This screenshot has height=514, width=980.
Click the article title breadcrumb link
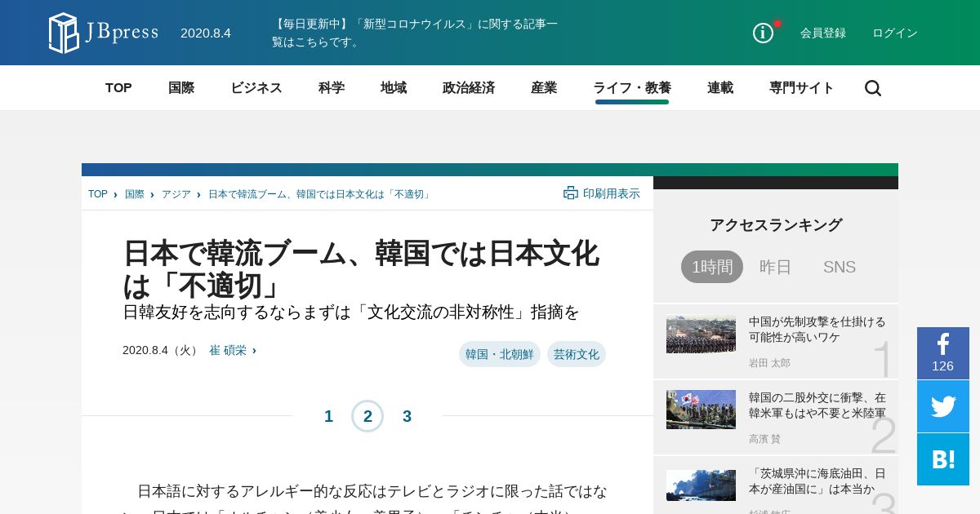pos(320,194)
